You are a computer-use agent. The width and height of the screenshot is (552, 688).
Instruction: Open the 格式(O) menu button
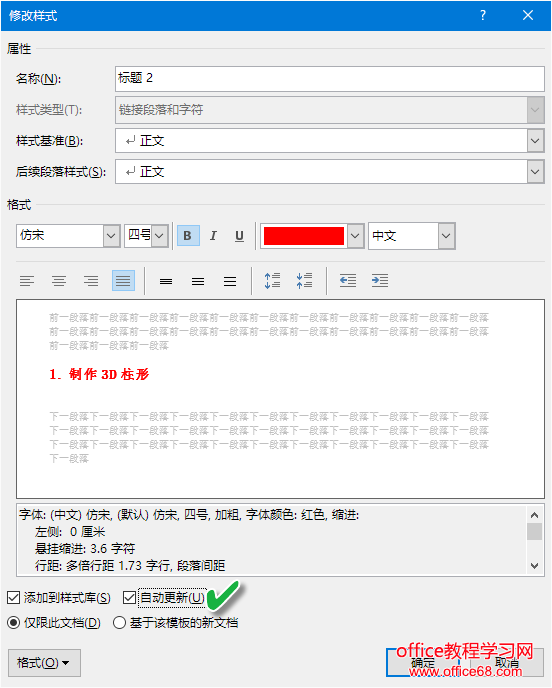[44, 663]
